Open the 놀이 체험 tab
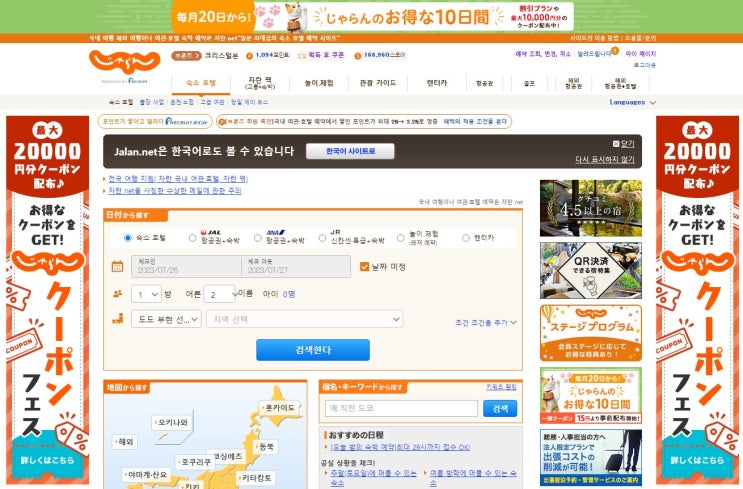 318,83
